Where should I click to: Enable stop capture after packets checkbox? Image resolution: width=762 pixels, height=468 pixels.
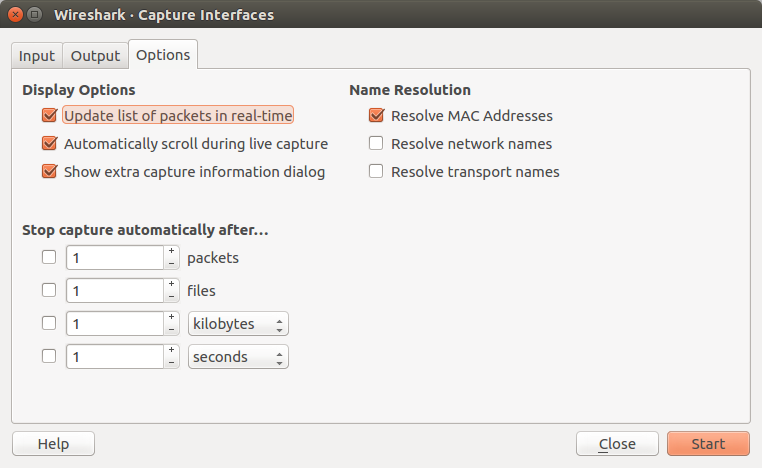pos(49,257)
